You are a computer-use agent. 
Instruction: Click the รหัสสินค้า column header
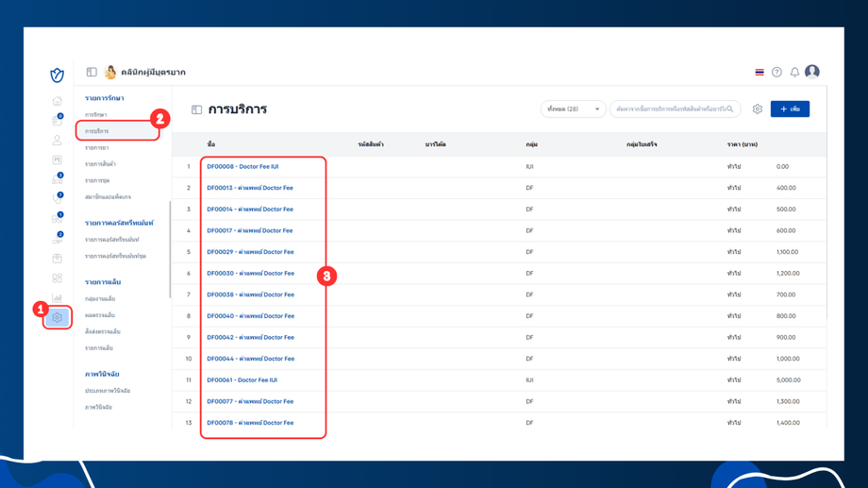tap(371, 144)
